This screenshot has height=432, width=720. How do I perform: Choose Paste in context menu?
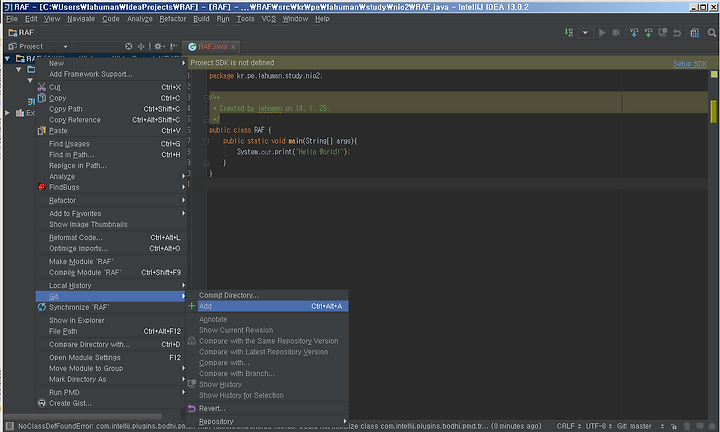[x=111, y=131]
